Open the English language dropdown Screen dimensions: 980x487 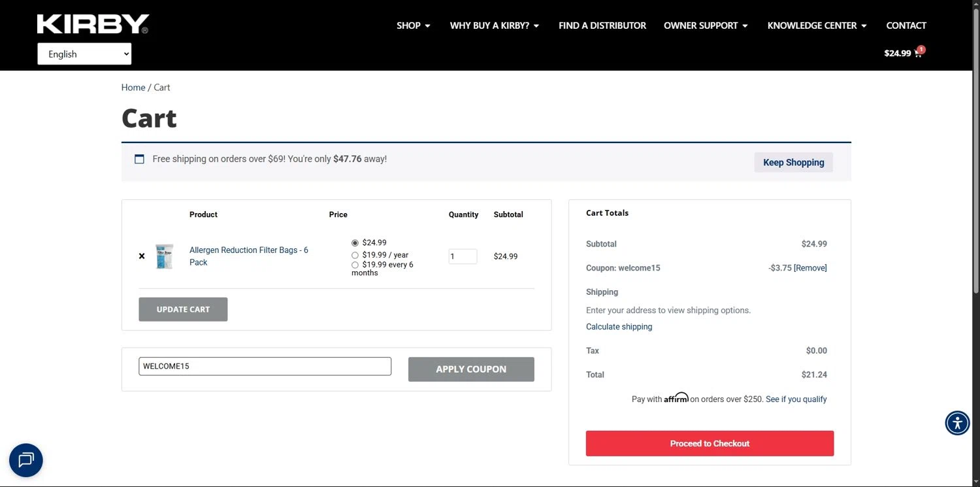pos(84,54)
